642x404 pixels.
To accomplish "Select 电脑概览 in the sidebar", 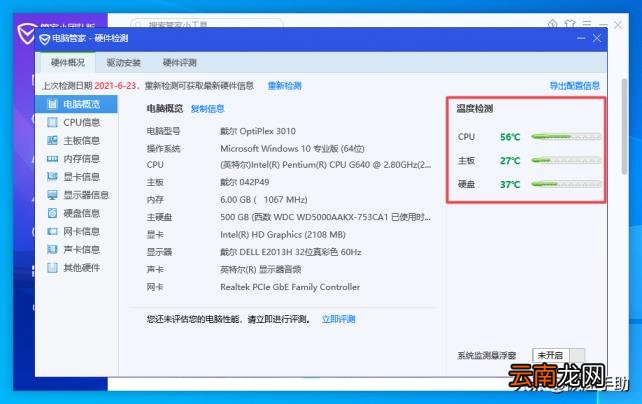I will pos(76,104).
